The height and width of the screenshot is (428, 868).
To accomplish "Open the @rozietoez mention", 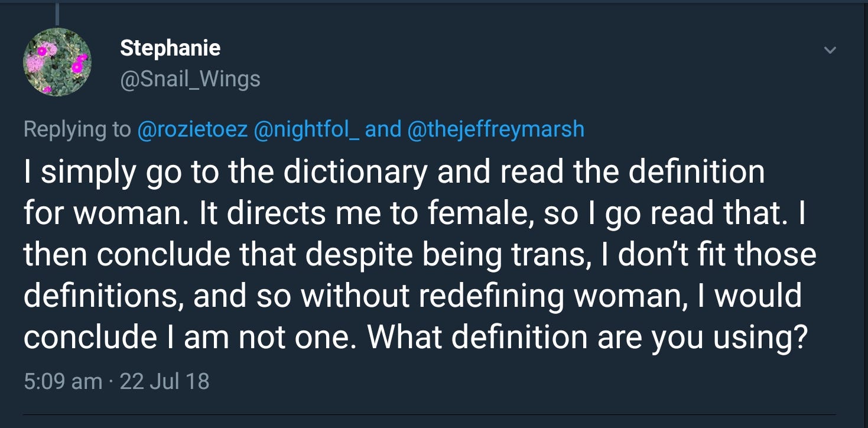I will (192, 129).
